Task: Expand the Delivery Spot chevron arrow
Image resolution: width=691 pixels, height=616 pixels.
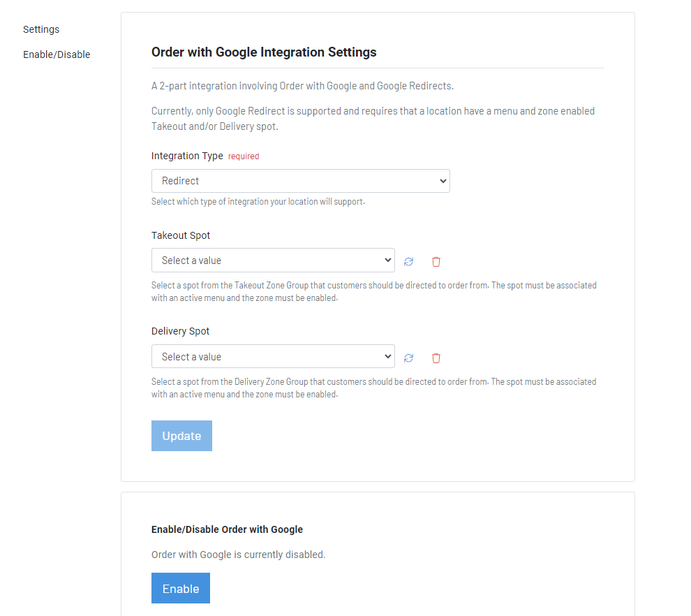Action: [387, 356]
